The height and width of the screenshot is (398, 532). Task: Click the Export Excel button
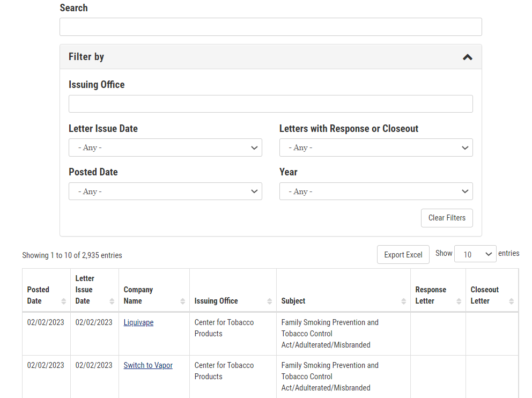point(403,254)
